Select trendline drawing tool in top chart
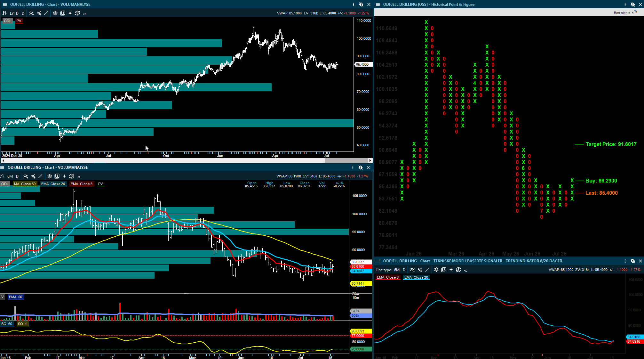 pos(46,13)
